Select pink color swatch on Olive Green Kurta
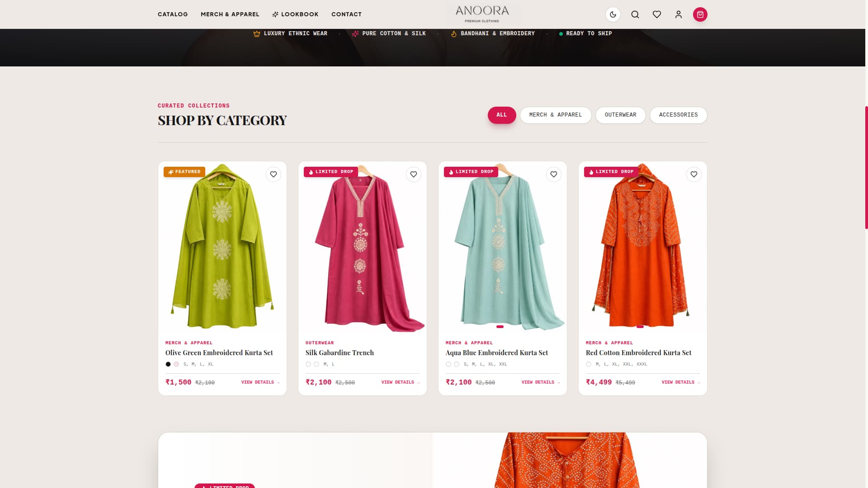The height and width of the screenshot is (488, 868). (176, 364)
